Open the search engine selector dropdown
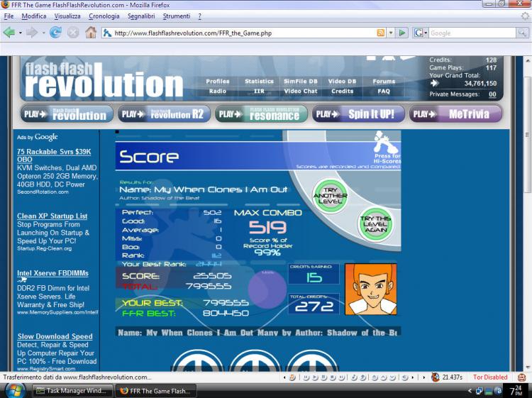Viewport: 532px width, 398px height. point(420,33)
